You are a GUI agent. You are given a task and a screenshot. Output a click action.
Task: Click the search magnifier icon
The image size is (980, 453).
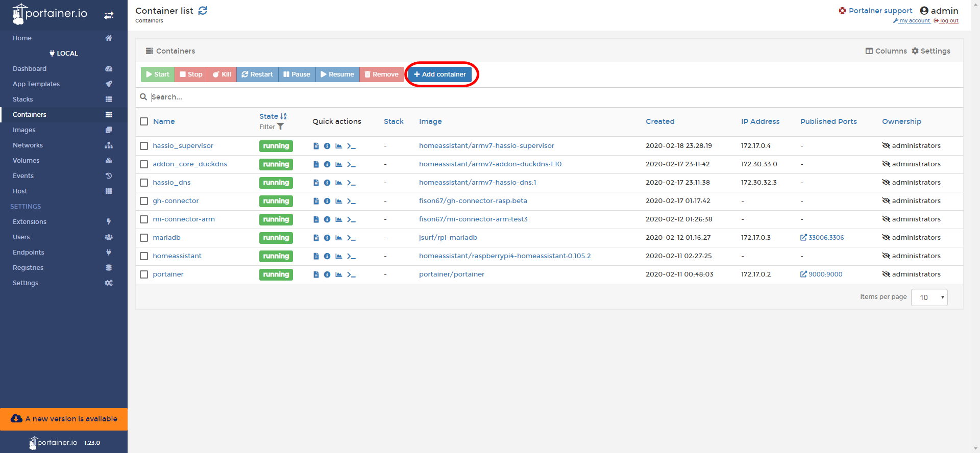143,97
